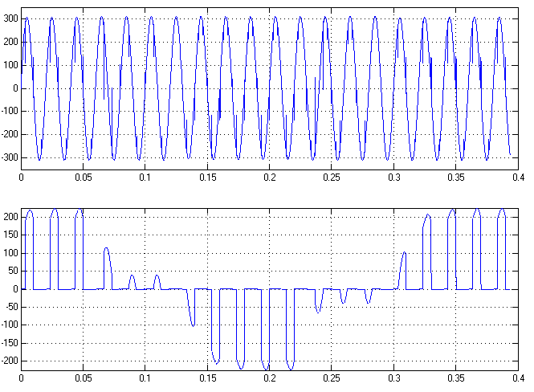Click the 150 y-axis label on lower plot

pos(11,235)
